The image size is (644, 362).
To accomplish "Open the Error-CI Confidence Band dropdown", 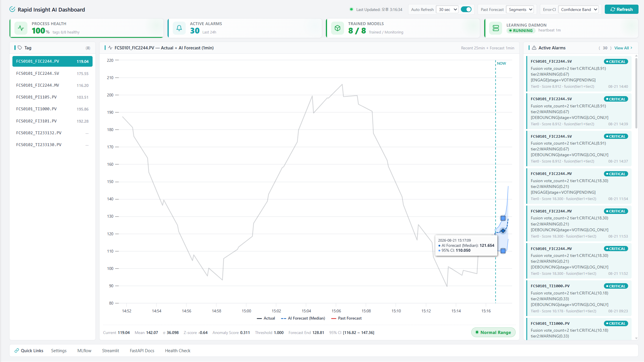I will tap(578, 10).
